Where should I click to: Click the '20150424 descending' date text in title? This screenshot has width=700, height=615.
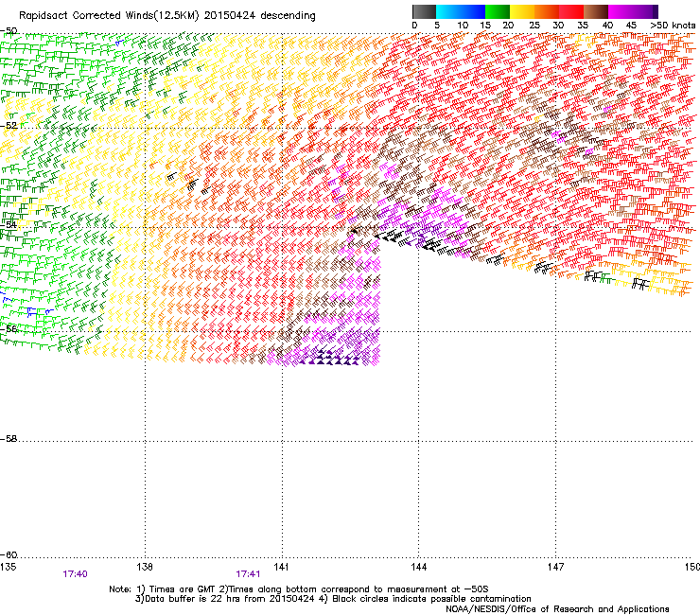tap(260, 16)
